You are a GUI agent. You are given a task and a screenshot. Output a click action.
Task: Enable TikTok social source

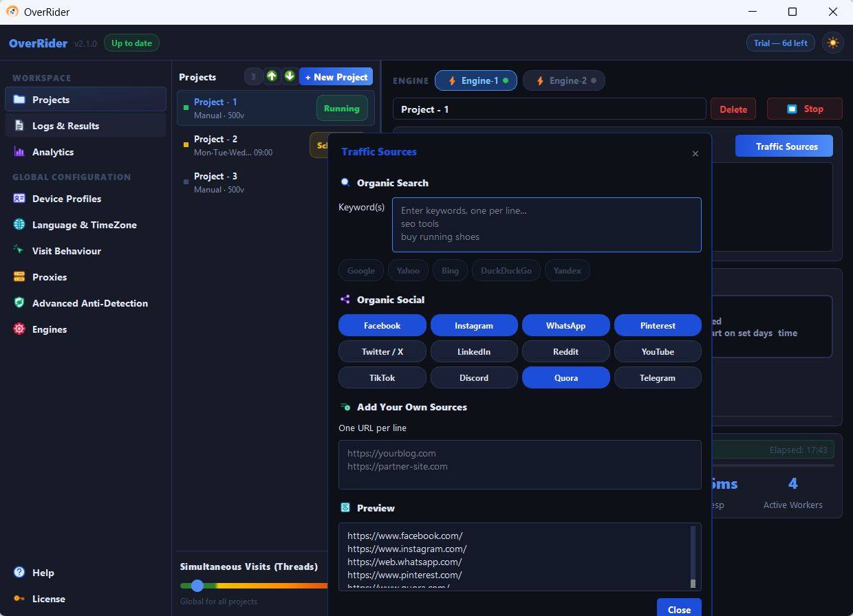(382, 377)
